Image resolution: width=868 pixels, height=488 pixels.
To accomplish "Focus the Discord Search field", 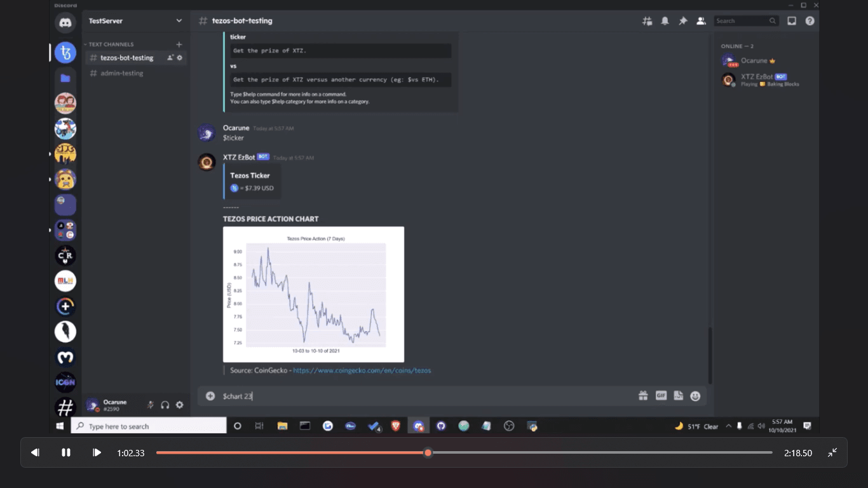I will tap(746, 21).
